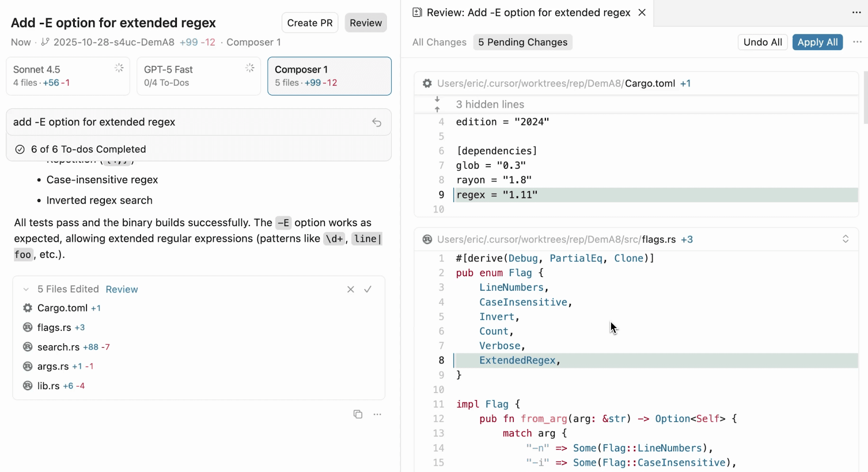The width and height of the screenshot is (868, 472).
Task: Toggle collapse of flags.rs diff section
Action: 846,239
